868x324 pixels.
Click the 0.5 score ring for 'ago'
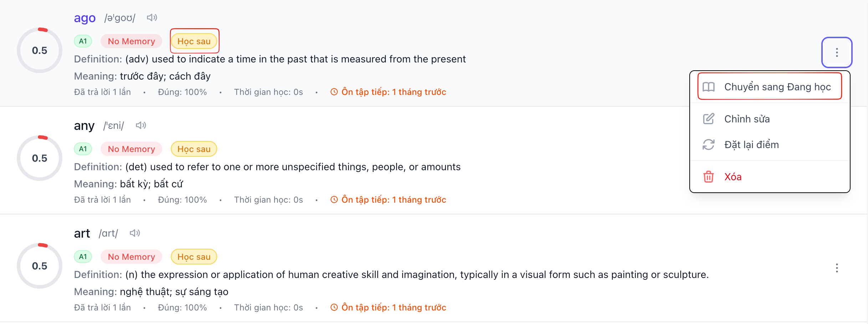tap(40, 50)
